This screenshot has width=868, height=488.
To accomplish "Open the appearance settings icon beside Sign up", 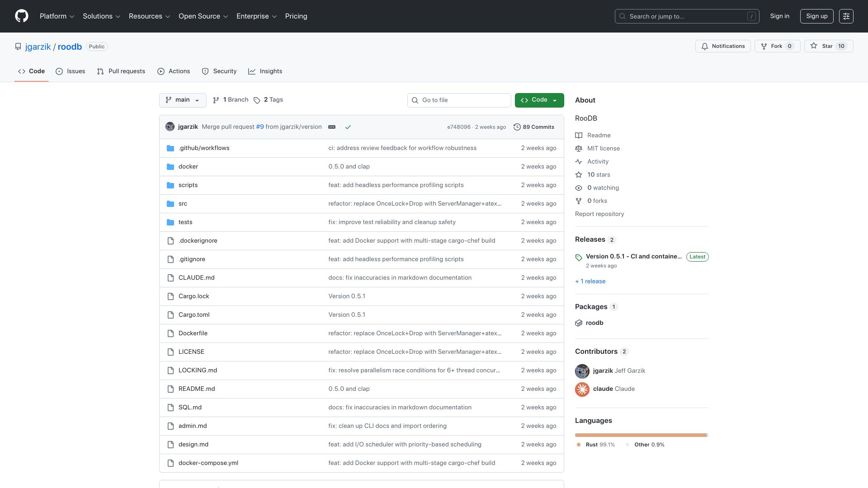I will pos(846,16).
